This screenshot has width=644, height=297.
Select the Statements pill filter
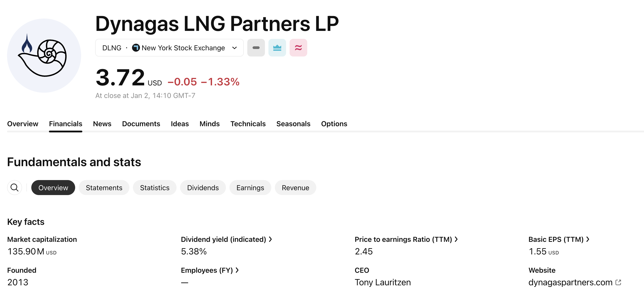pos(104,187)
